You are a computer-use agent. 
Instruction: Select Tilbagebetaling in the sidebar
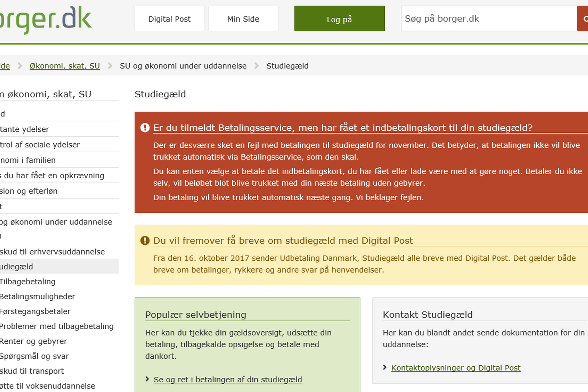(28, 282)
